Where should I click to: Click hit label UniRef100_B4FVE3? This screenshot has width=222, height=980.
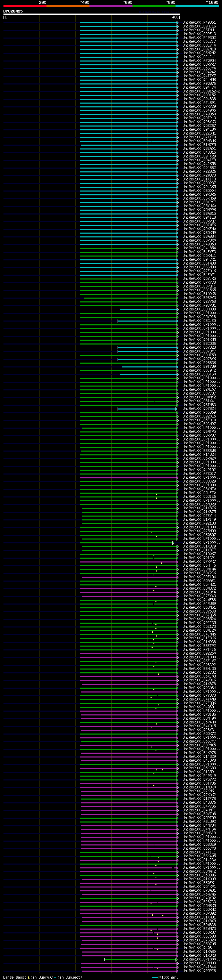tap(199, 252)
